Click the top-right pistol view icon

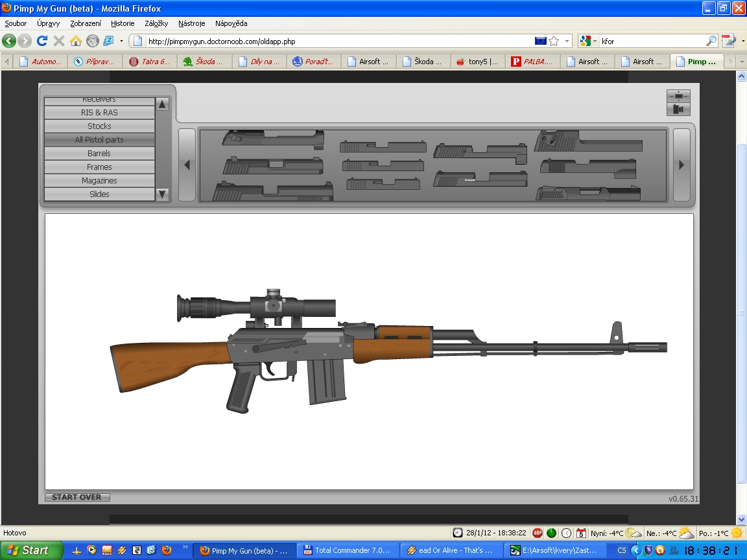point(678,110)
